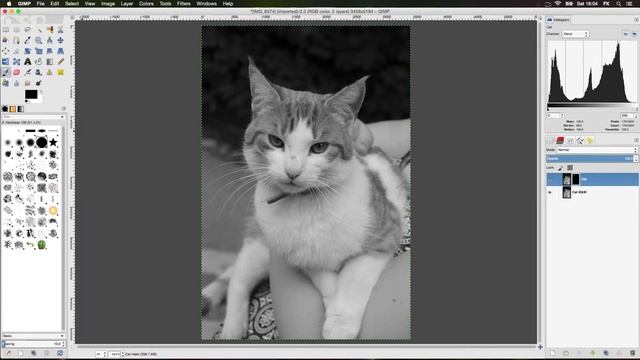
Task: Duplicate layer via bottom panel button
Action: (x=606, y=353)
